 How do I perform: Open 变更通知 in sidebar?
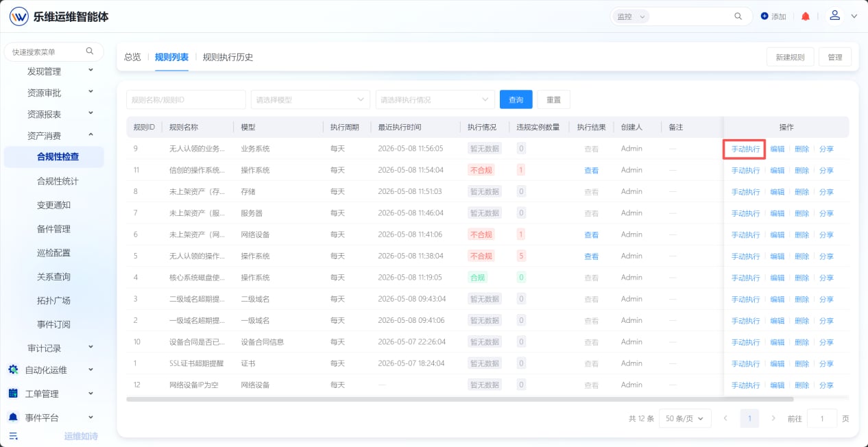53,205
